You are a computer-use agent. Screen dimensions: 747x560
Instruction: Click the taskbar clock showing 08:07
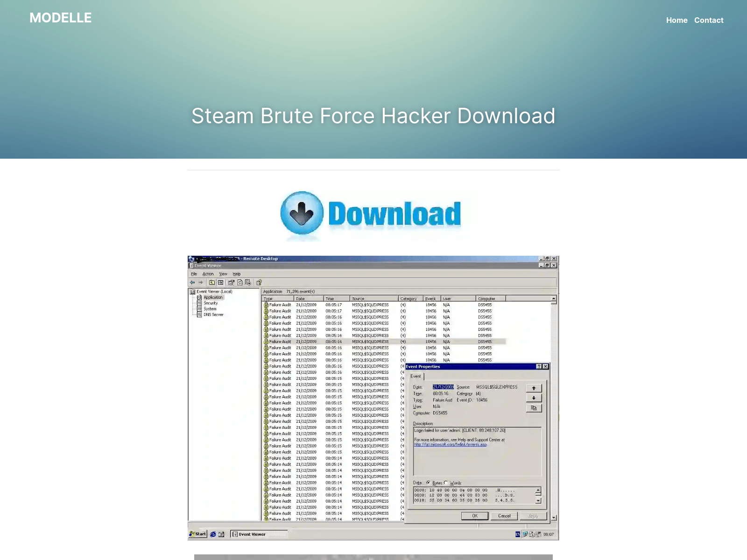549,534
